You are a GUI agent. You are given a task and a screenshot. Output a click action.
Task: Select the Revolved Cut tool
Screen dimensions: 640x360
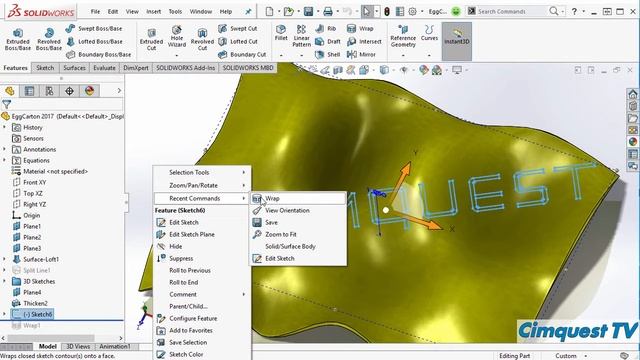202,39
